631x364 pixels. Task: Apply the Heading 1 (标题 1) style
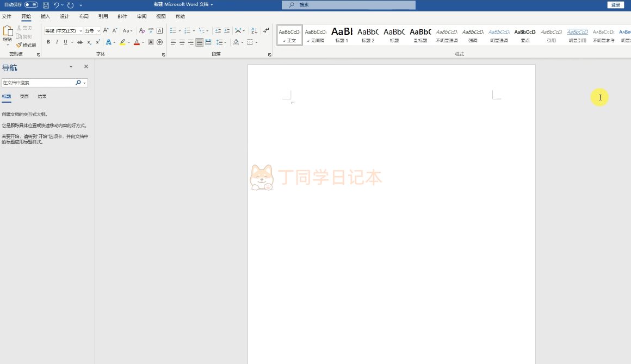(342, 35)
